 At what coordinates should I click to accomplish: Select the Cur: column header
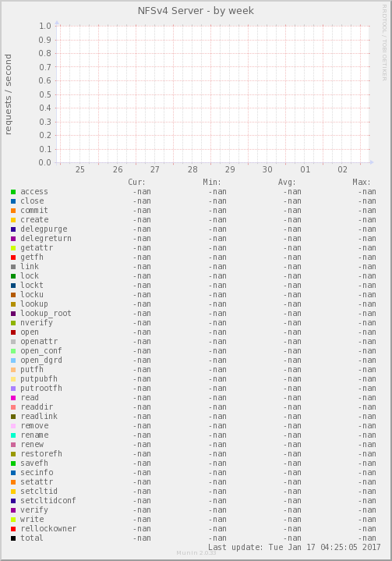coord(136,182)
